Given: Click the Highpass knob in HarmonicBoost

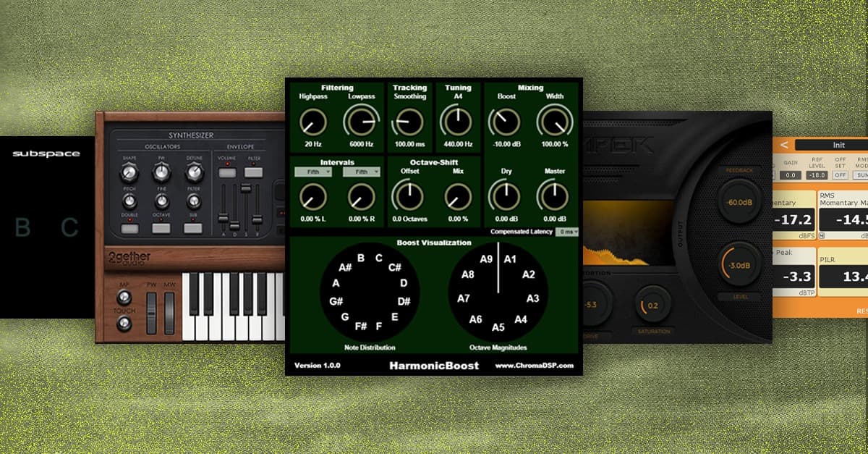Looking at the screenshot, I should 313,122.
